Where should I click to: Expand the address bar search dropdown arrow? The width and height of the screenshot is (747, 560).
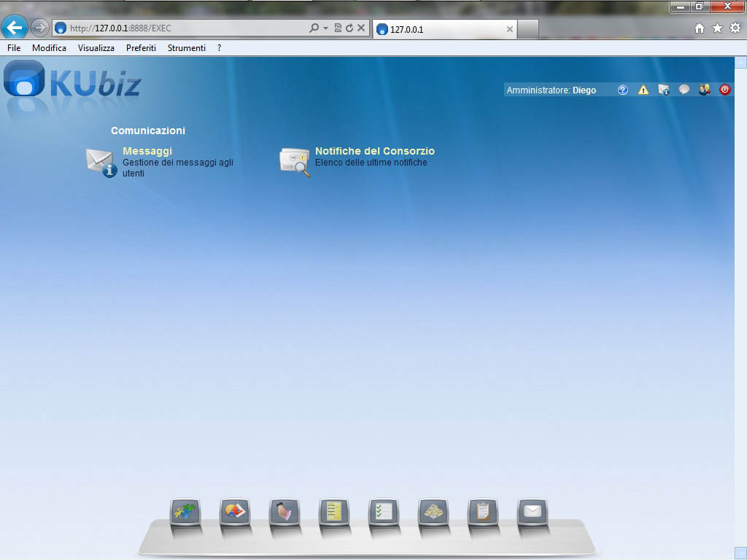pyautogui.click(x=325, y=28)
